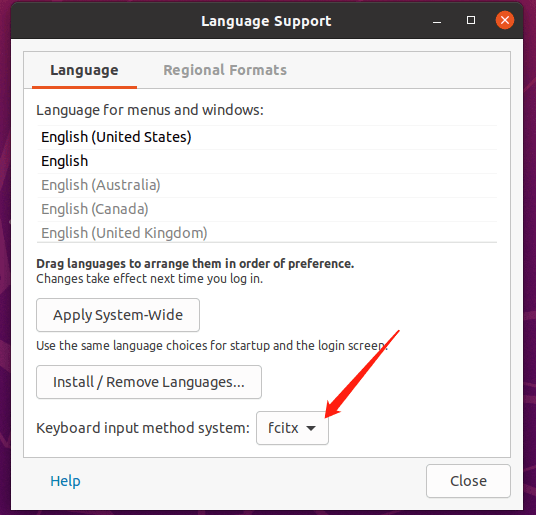Click the Keyboard input method system label
This screenshot has height=515, width=536.
coord(143,428)
